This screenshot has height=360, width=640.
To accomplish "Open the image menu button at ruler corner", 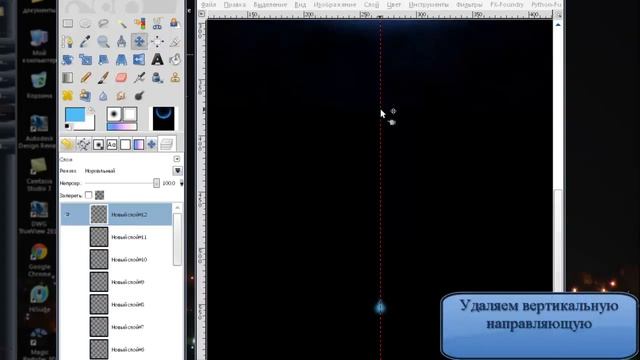I will (201, 13).
